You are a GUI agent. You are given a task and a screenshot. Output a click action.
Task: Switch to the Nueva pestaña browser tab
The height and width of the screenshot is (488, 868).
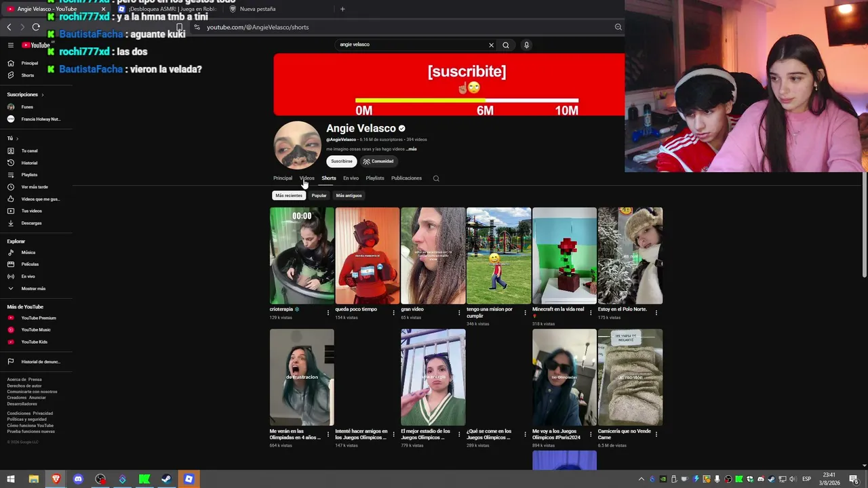278,9
